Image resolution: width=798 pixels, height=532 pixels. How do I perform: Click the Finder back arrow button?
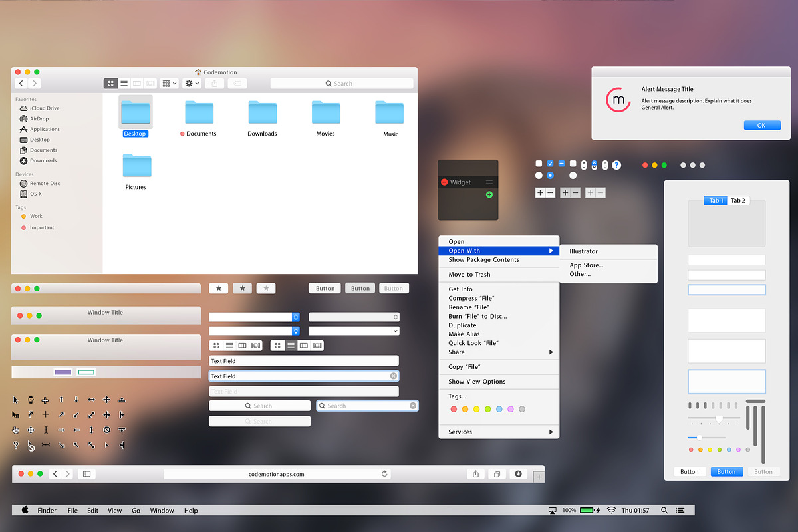point(21,84)
